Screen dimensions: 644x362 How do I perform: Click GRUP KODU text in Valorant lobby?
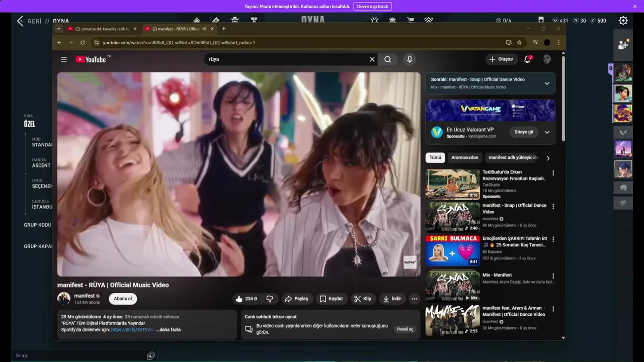(x=38, y=225)
